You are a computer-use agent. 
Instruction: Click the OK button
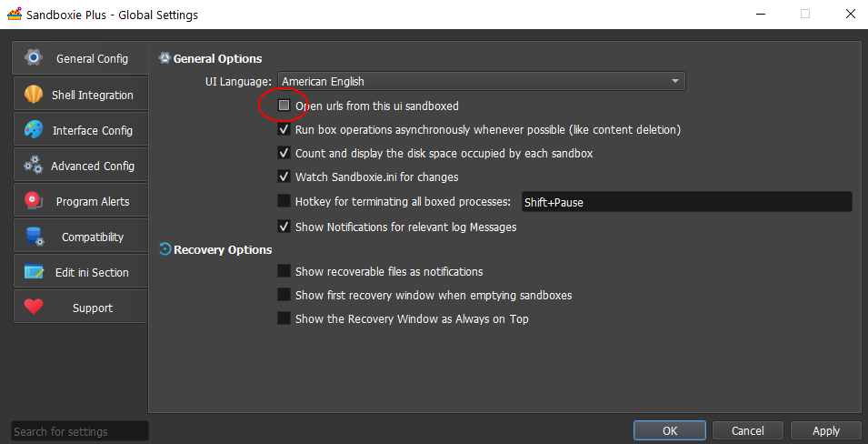(x=670, y=430)
